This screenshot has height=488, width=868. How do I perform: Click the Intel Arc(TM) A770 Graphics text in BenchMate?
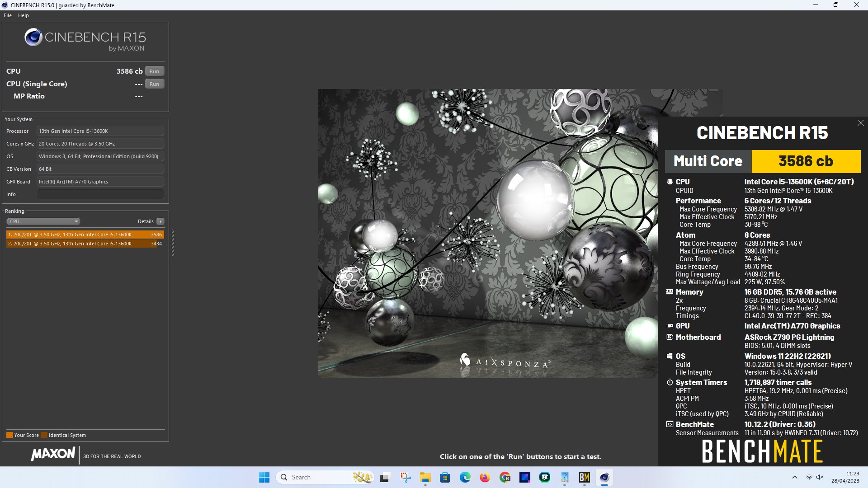792,326
